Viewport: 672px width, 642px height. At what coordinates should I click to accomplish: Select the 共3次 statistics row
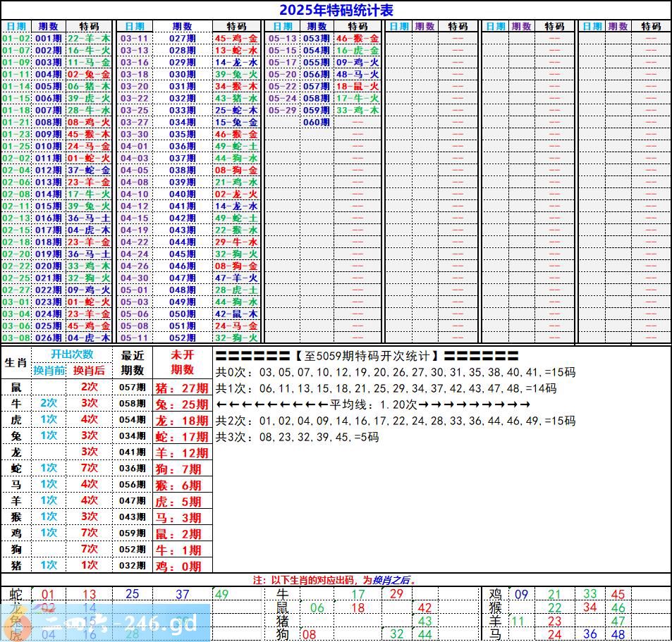pos(297,437)
